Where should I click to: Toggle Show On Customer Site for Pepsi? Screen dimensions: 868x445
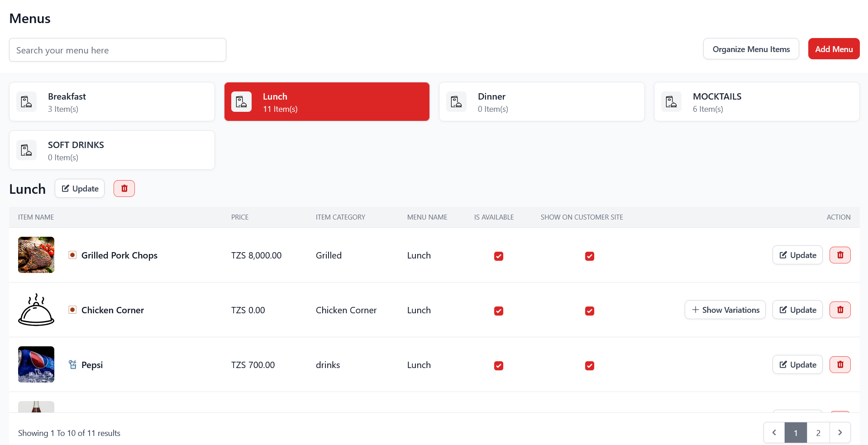589,366
